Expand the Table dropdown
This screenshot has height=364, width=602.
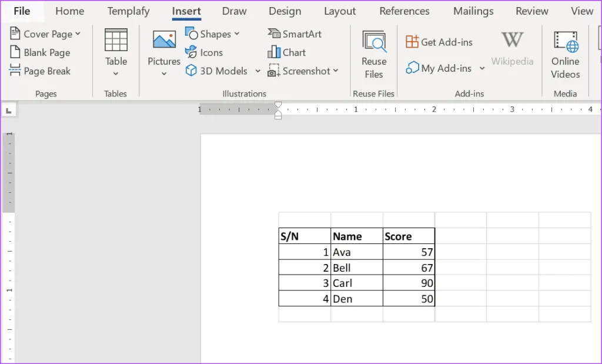coord(116,73)
